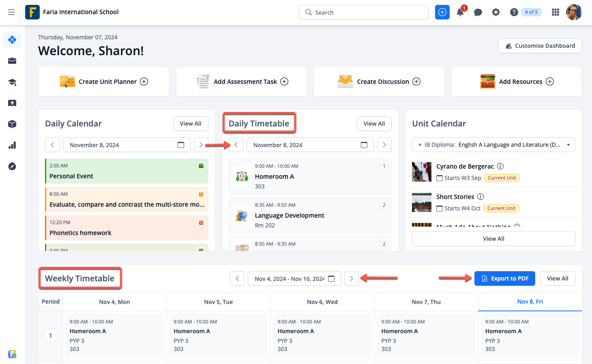The height and width of the screenshot is (364, 592).
Task: Open the hamburger navigation menu
Action: click(x=11, y=12)
